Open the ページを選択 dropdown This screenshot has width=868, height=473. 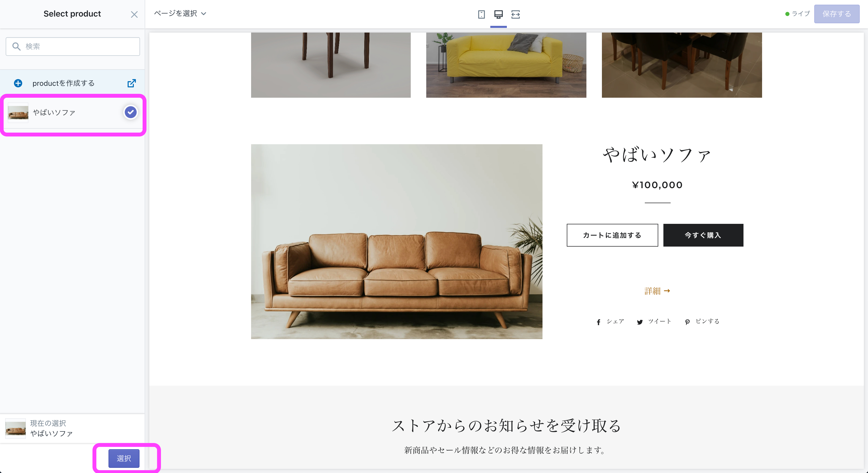click(x=176, y=14)
